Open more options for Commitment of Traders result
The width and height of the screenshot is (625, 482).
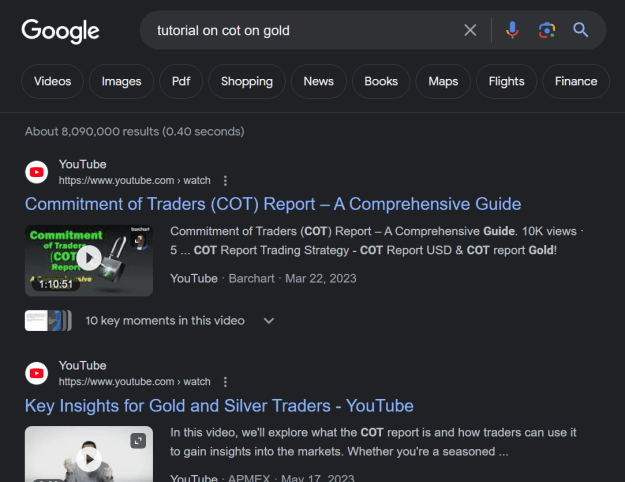point(225,181)
